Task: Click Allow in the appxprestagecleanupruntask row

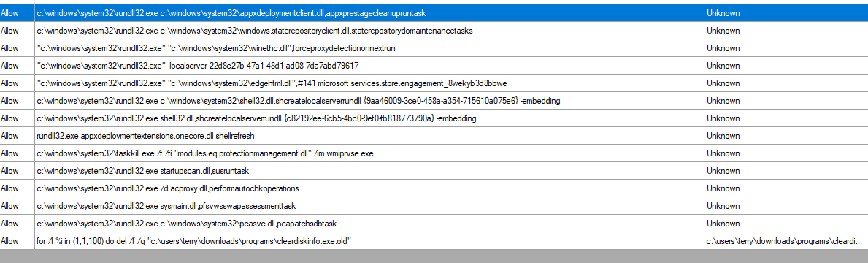Action: 10,12
